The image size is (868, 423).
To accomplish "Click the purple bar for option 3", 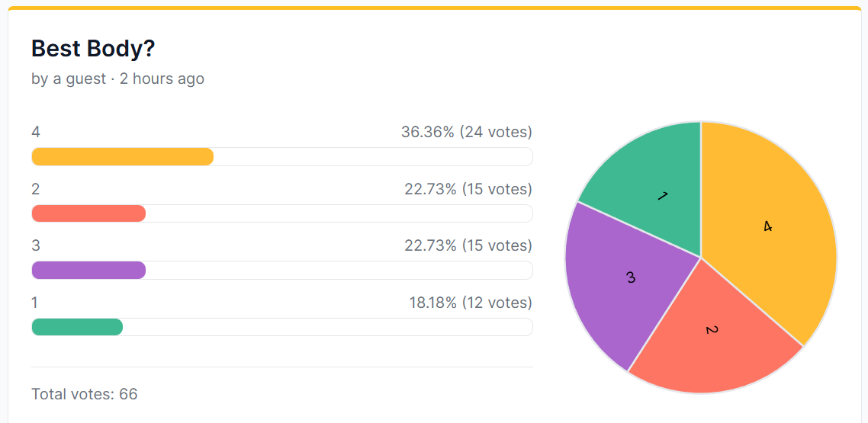I will click(88, 270).
